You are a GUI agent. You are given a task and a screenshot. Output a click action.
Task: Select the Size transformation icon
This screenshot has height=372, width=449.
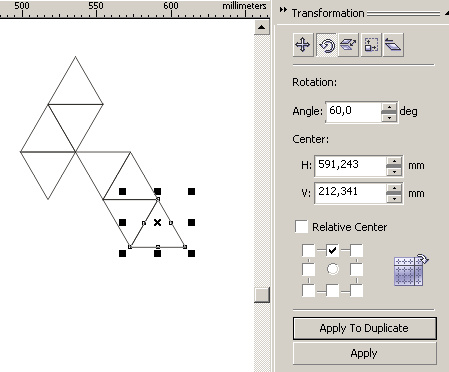click(x=371, y=45)
